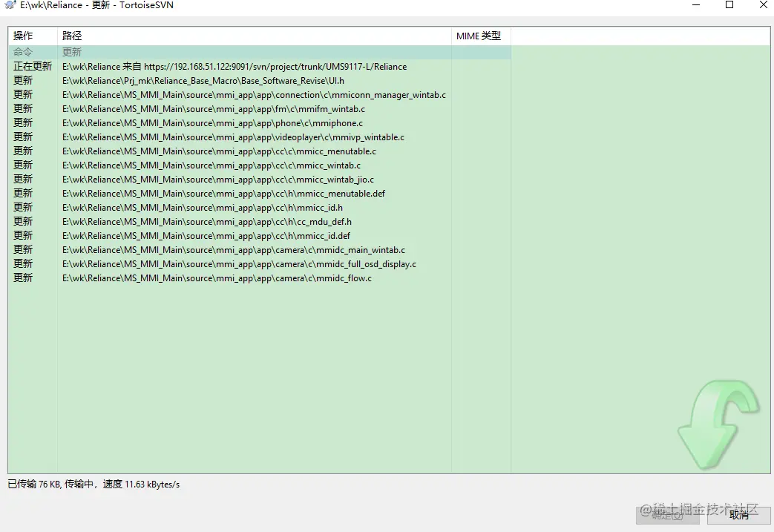Image resolution: width=774 pixels, height=532 pixels.
Task: Select the row for mmifm_wintab.c
Action: coord(259,109)
